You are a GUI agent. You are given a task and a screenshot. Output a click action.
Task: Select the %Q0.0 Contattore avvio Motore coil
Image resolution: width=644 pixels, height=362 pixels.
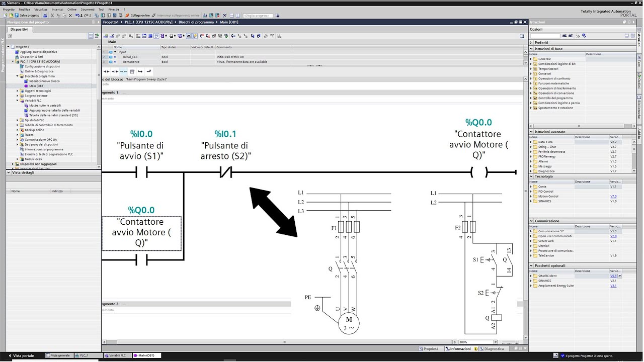pyautogui.click(x=479, y=173)
